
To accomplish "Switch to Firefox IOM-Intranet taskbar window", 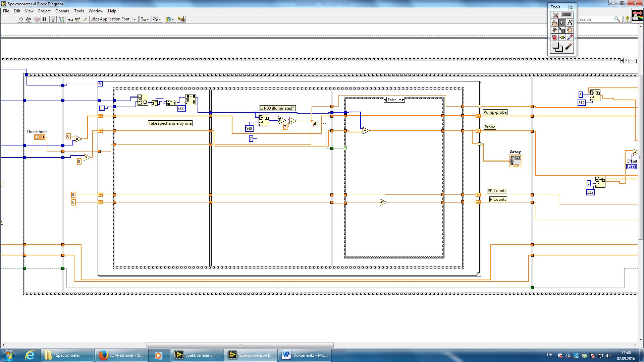I will 122,355.
